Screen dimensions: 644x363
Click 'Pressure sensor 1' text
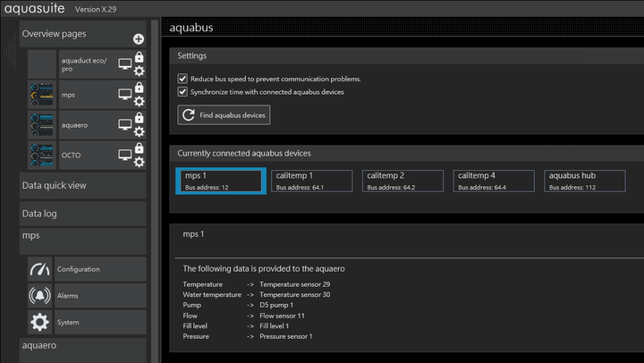click(x=286, y=336)
